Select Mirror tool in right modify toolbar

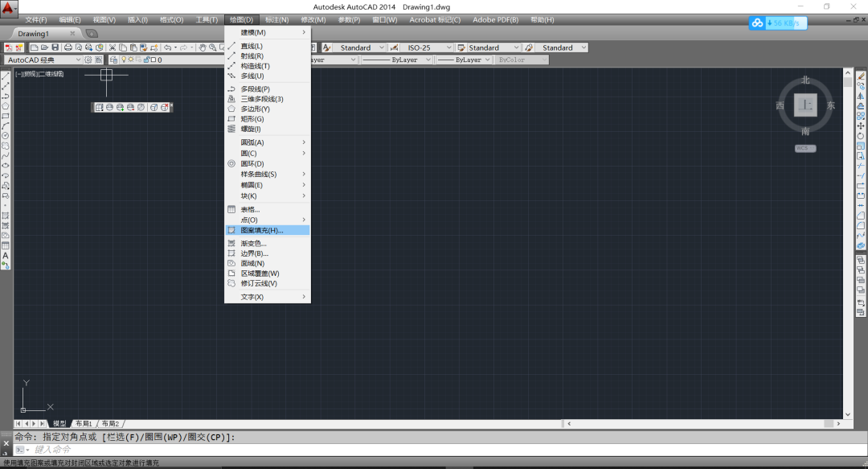coord(861,96)
